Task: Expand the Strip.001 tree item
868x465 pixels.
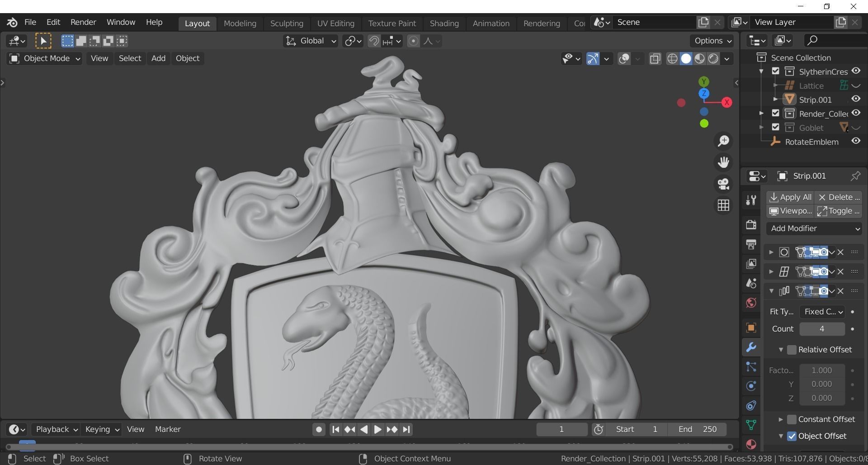Action: tap(775, 99)
